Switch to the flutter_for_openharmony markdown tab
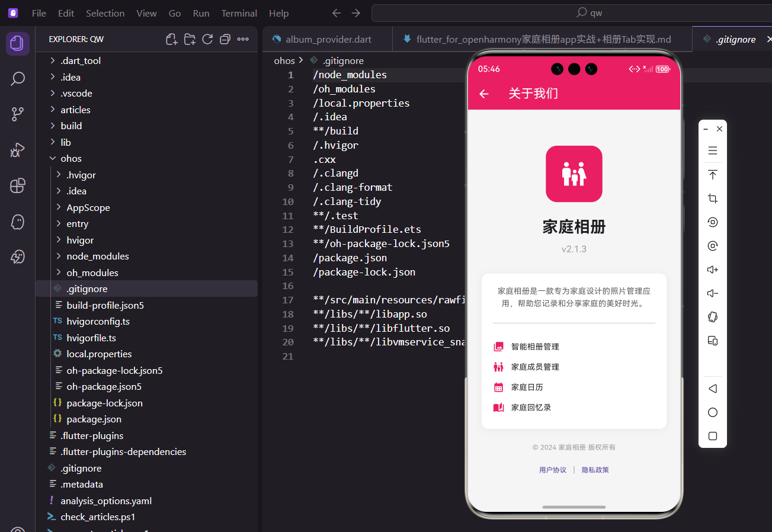Viewport: 772px width, 532px height. pyautogui.click(x=542, y=40)
